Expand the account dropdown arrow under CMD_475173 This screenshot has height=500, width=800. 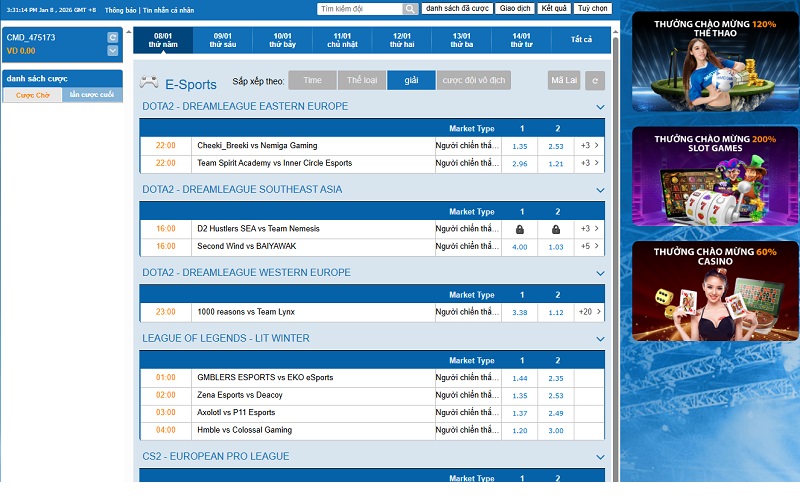coord(112,50)
